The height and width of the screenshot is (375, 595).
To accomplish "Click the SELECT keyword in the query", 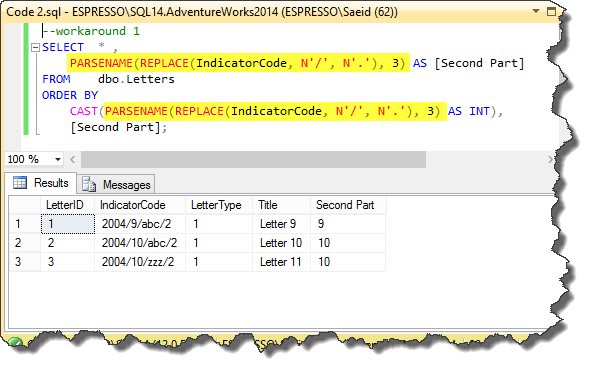I will [63, 47].
